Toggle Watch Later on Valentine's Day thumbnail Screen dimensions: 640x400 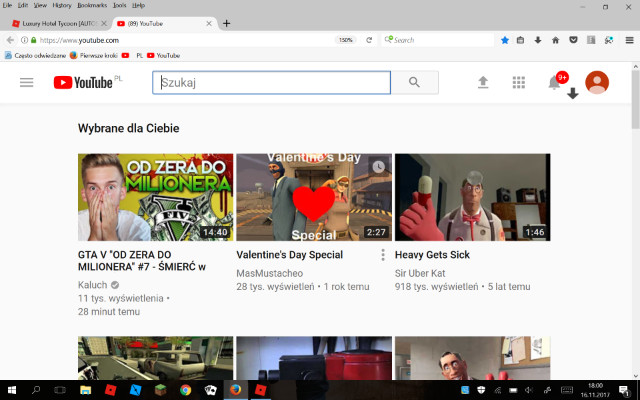coord(378,166)
